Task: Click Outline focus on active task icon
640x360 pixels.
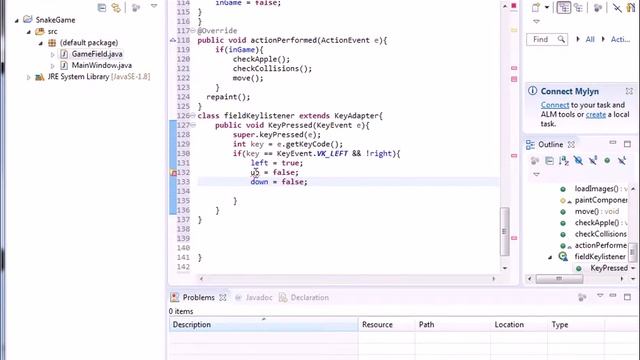Action: tap(535, 161)
